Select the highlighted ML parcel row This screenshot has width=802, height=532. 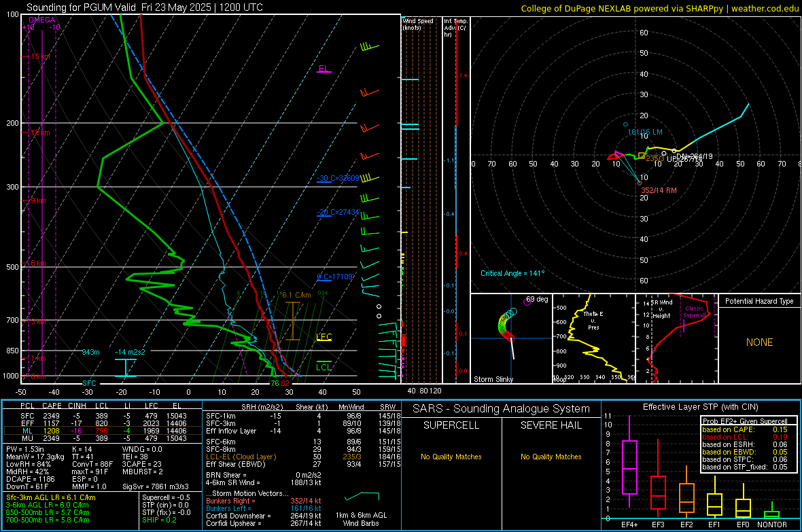[x=103, y=431]
